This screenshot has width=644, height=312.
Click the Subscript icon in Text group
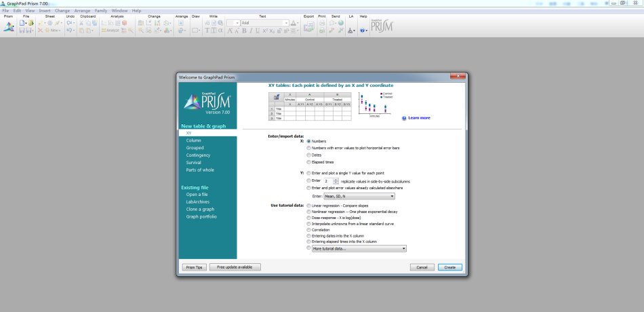272,31
